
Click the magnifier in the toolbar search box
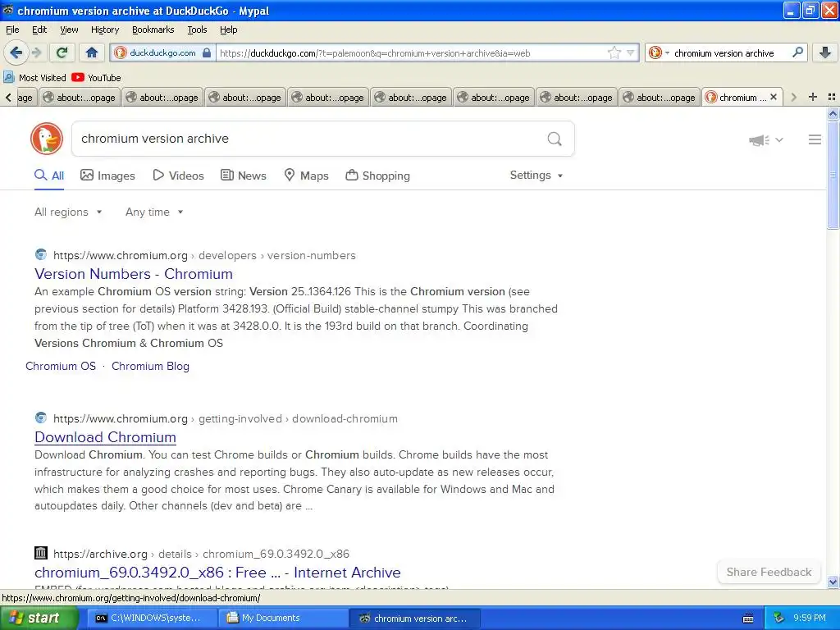coord(797,52)
